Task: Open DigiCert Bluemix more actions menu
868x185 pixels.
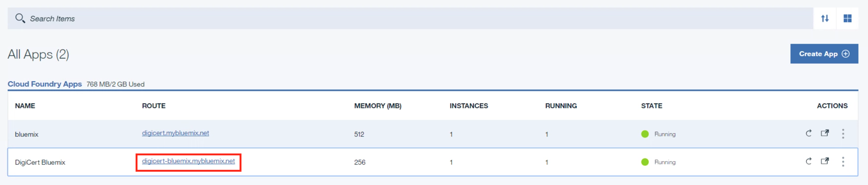Action: click(x=843, y=162)
